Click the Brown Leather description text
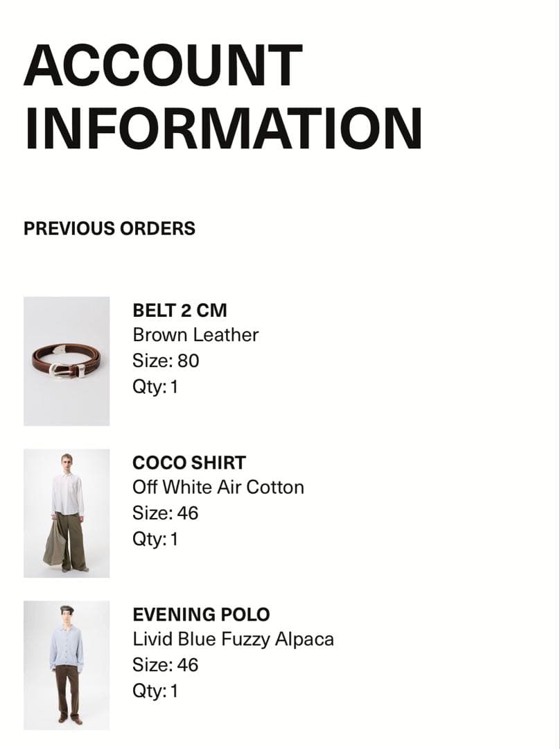The width and height of the screenshot is (560, 749). click(195, 335)
